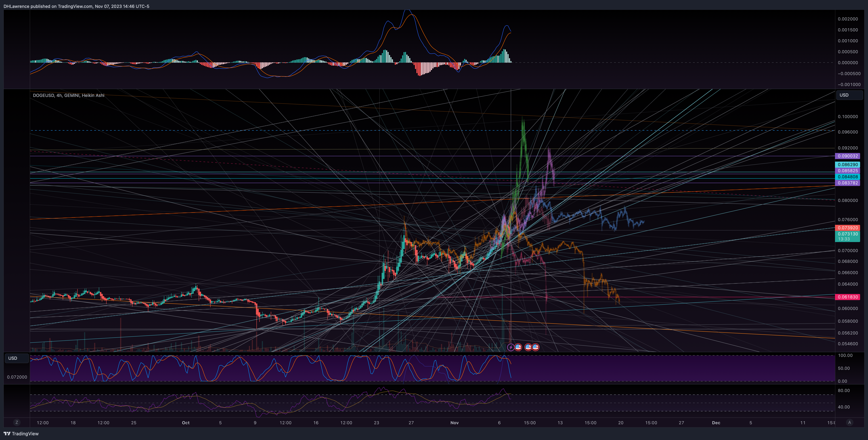Screen dimensions: 868x440
Task: Select the 0.073920 red price label
Action: [847, 228]
